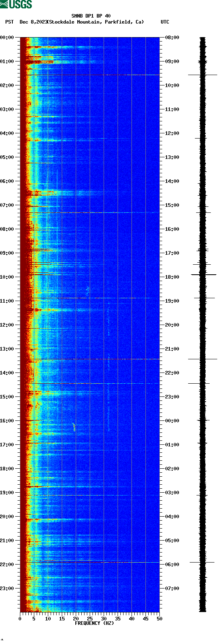
Task: Click the 10 Hz frequency tick label
Action: (48, 619)
